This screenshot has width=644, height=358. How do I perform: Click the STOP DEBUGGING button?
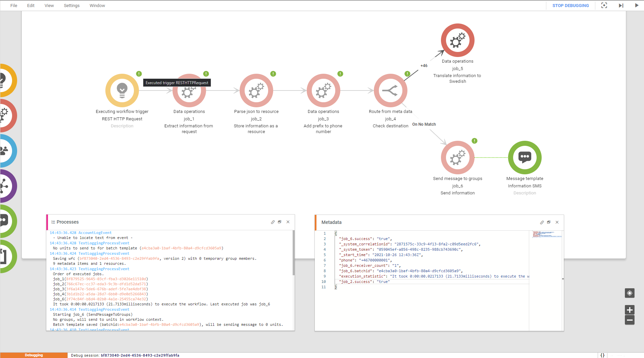[570, 5]
